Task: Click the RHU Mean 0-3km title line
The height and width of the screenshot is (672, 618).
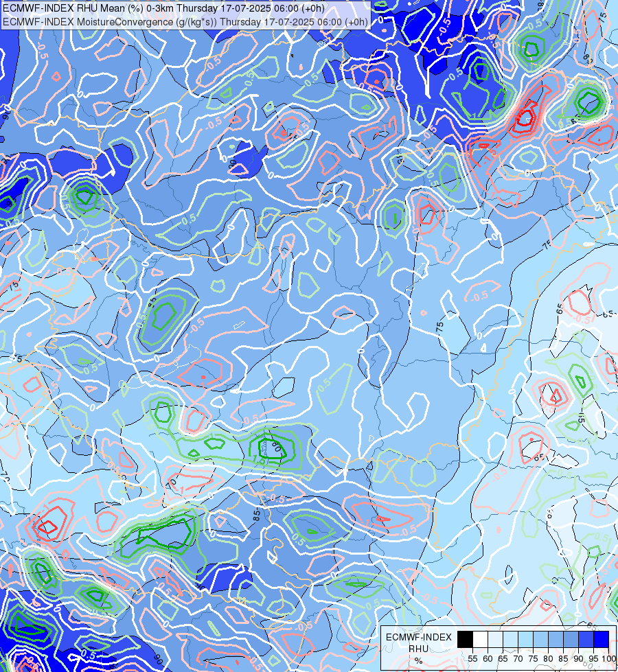Action: coord(163,8)
